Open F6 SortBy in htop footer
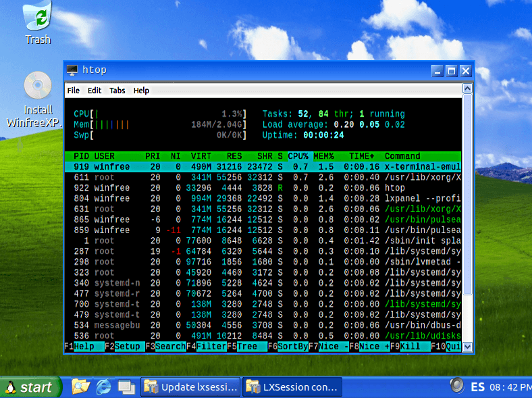 tap(288, 347)
